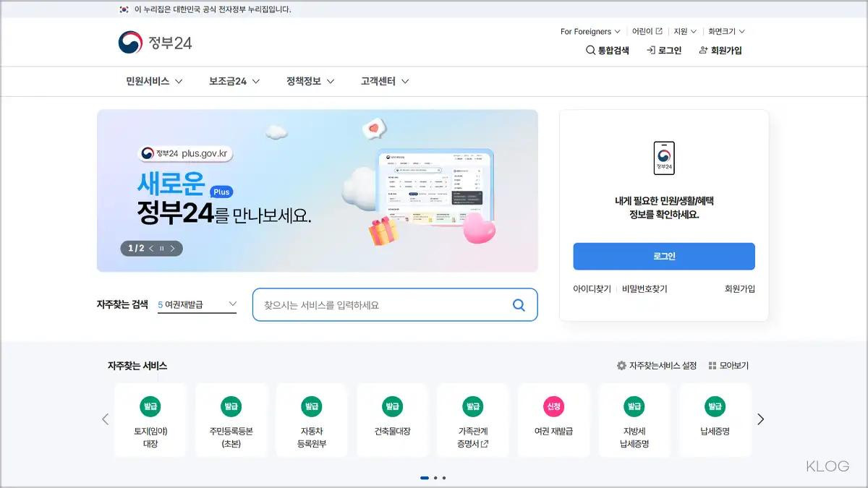
Task: Open the 정책정보 menu
Action: 310,82
